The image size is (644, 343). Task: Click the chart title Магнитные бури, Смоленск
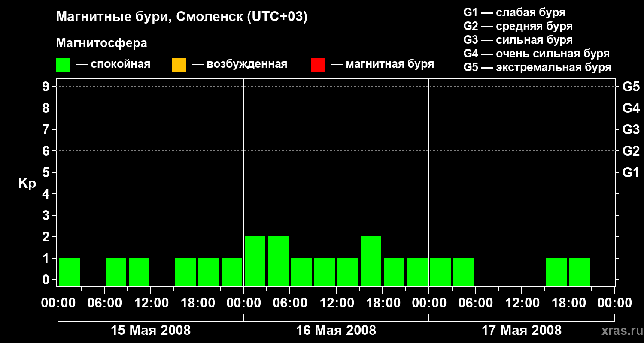182,17
